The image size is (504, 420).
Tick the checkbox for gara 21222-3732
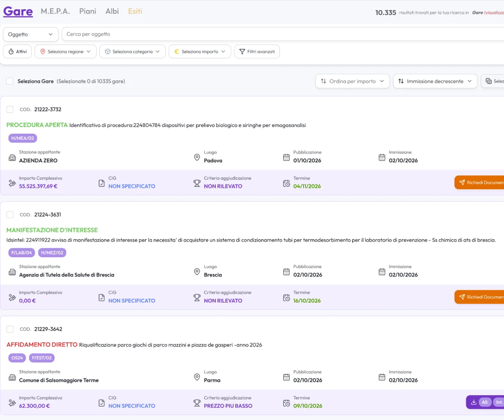click(10, 110)
